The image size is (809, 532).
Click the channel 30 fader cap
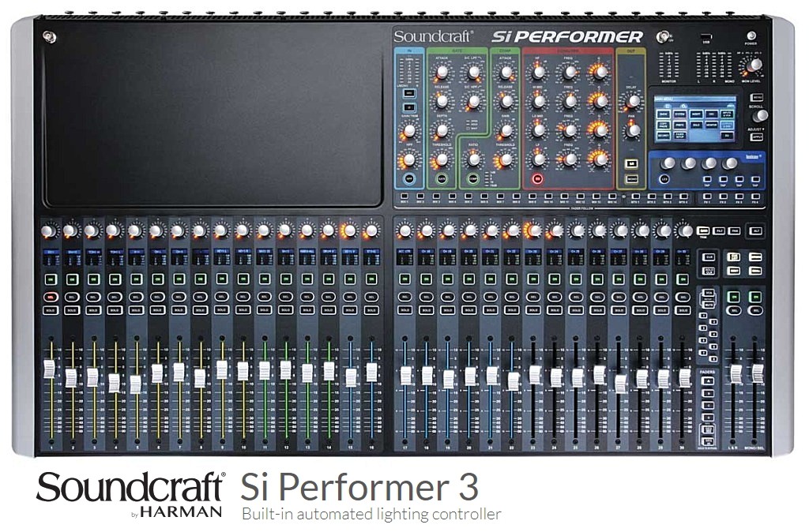coord(684,377)
